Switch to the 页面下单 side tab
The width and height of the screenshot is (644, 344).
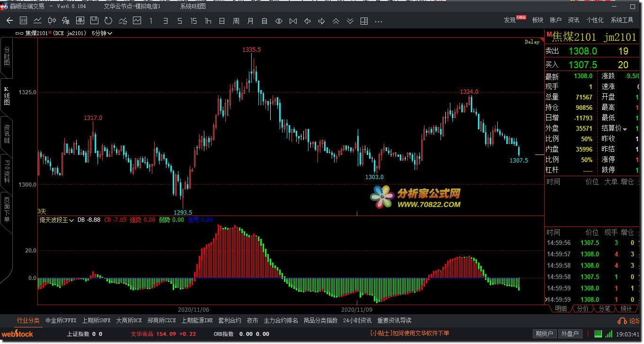pyautogui.click(x=6, y=211)
